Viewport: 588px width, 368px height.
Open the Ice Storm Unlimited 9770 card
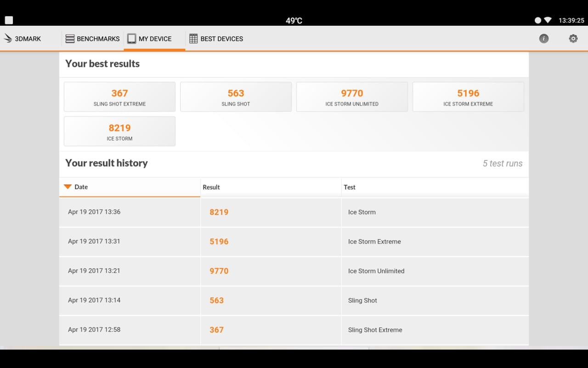click(x=352, y=97)
